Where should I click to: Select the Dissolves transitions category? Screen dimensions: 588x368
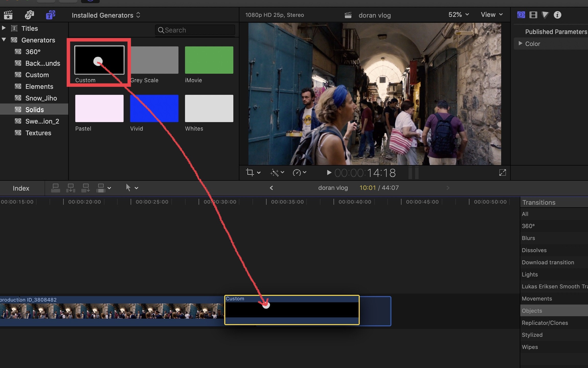click(534, 250)
